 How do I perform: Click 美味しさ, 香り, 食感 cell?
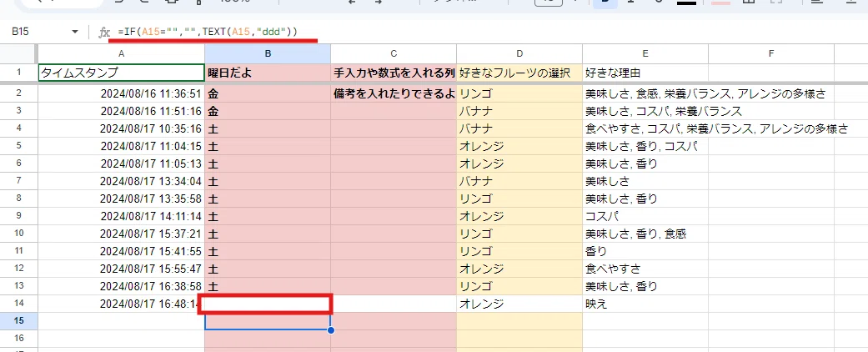tap(645, 234)
